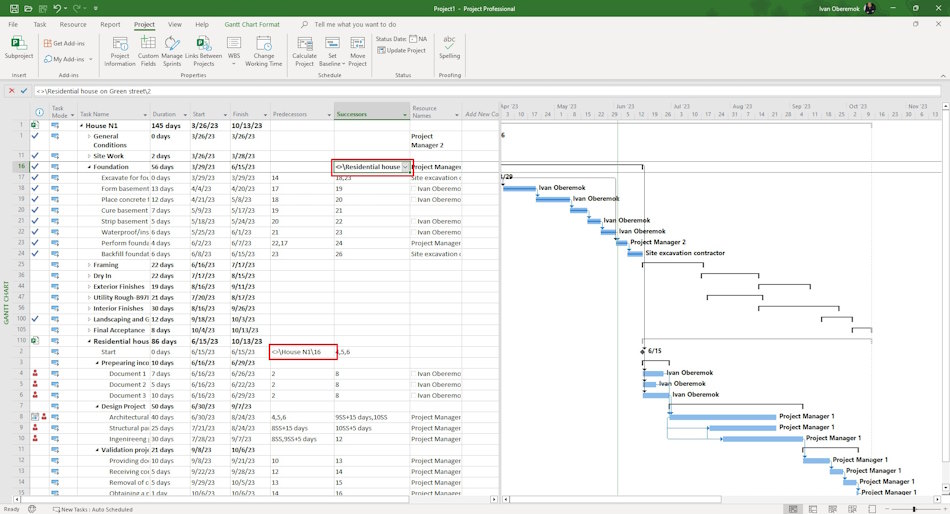Open Manage Sprints
The height and width of the screenshot is (514, 950).
(172, 51)
